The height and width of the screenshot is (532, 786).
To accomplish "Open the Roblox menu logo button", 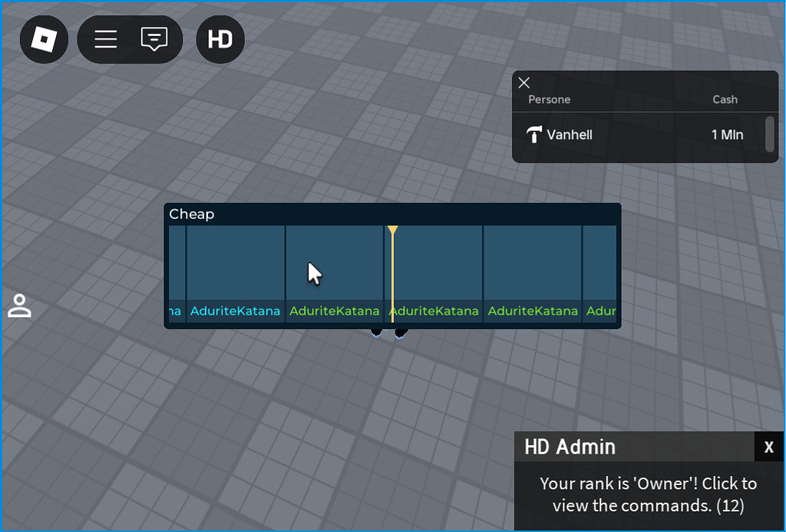I will (44, 39).
